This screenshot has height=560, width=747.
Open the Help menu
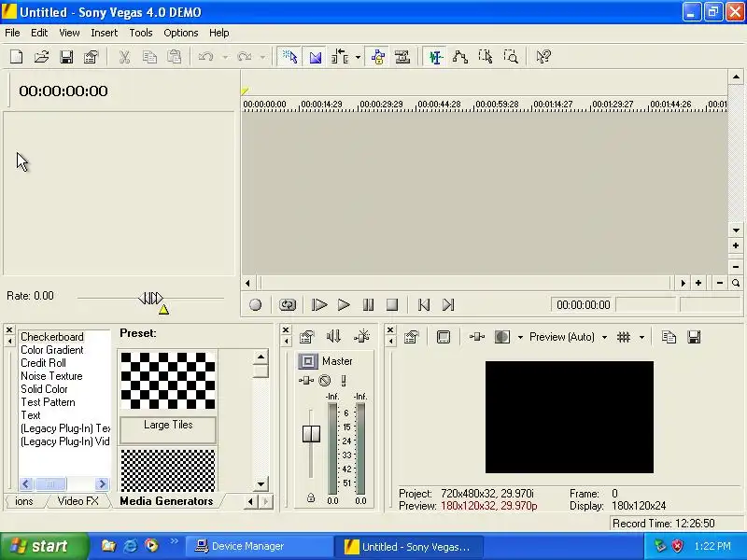pos(218,33)
